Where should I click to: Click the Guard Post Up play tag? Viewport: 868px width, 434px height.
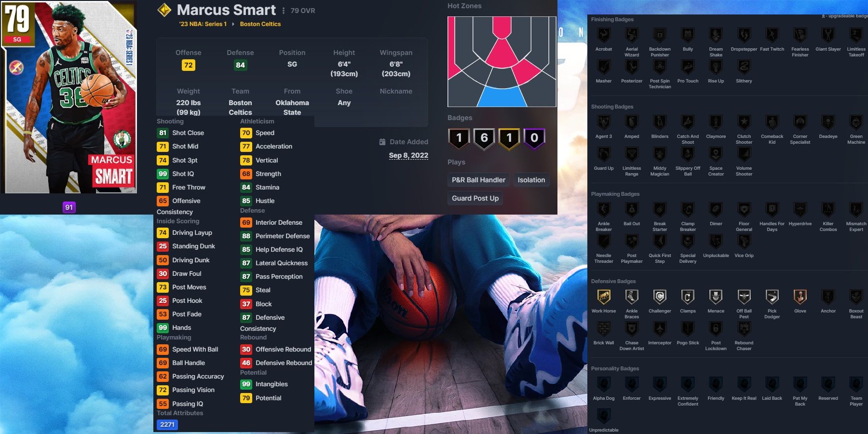[475, 198]
